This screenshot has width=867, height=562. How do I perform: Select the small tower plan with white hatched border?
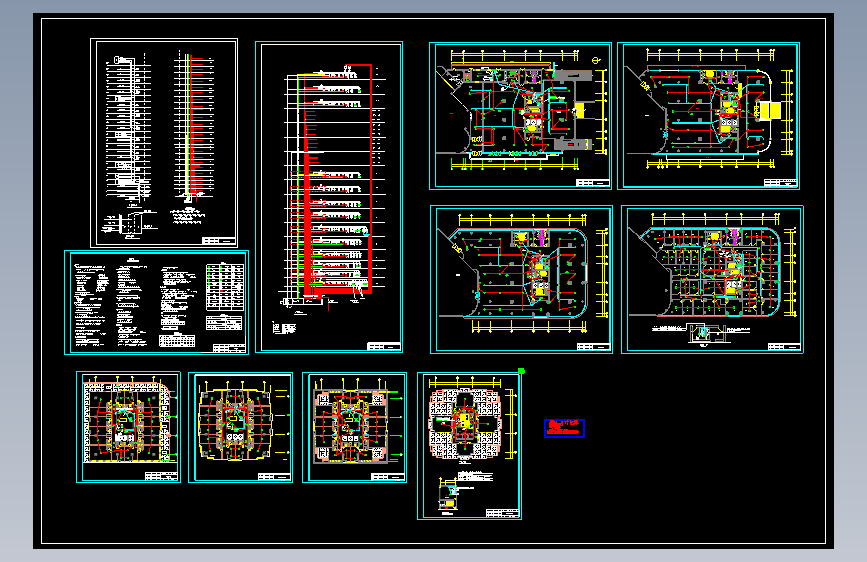(128, 427)
